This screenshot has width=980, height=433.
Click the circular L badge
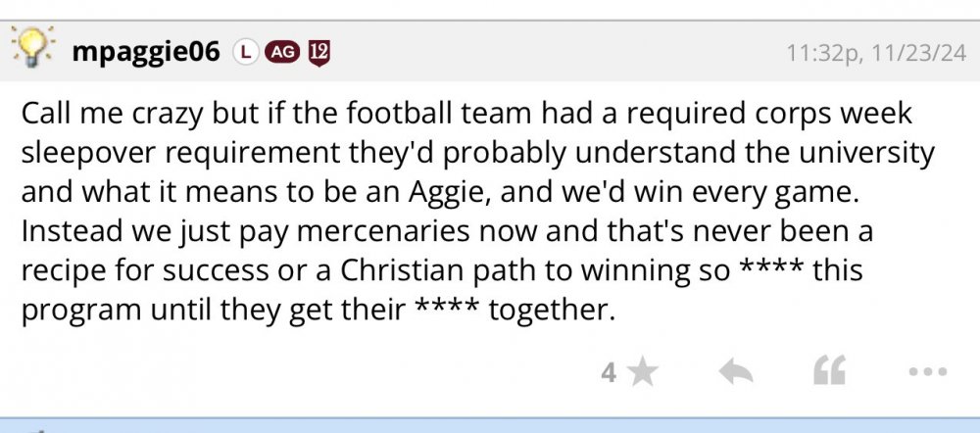pyautogui.click(x=243, y=52)
